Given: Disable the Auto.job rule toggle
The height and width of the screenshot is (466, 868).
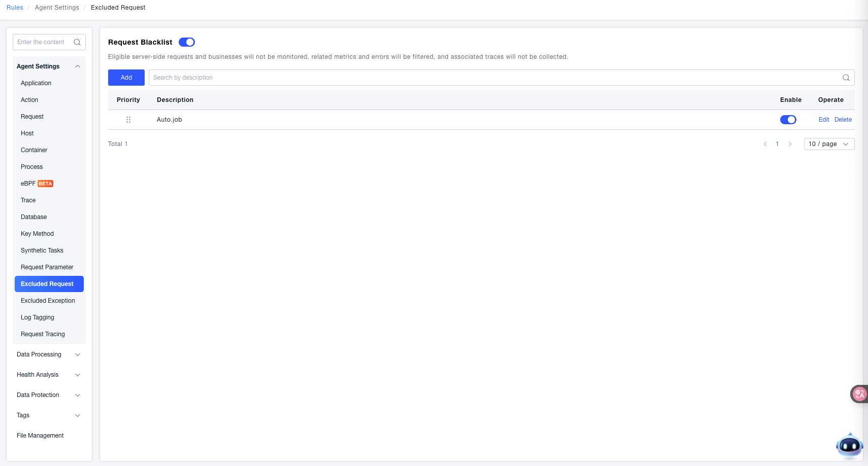Looking at the screenshot, I should 788,120.
